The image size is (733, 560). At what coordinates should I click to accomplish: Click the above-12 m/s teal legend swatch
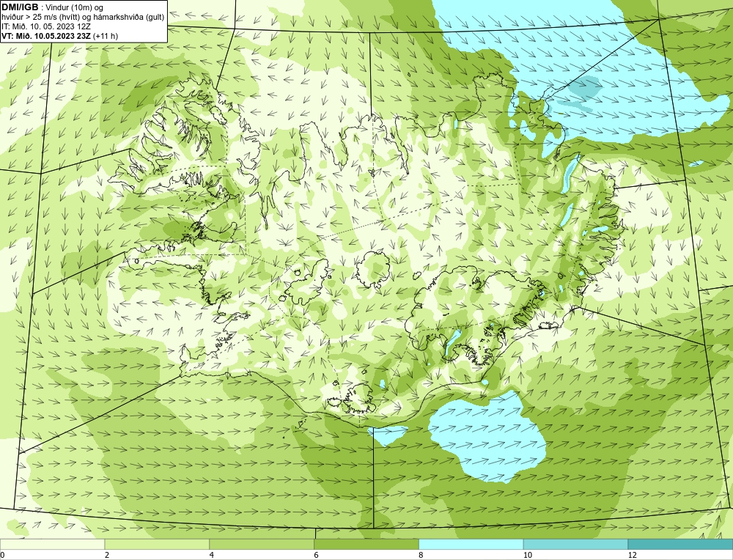pos(681,544)
